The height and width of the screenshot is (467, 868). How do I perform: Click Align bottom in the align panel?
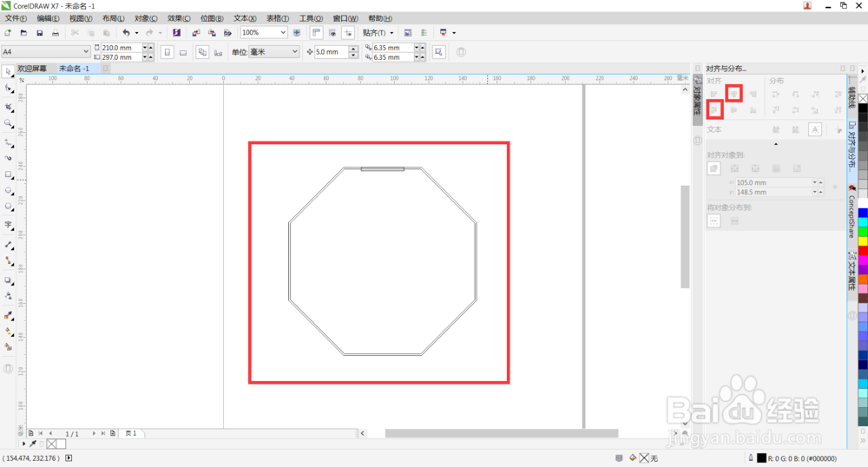[x=753, y=110]
